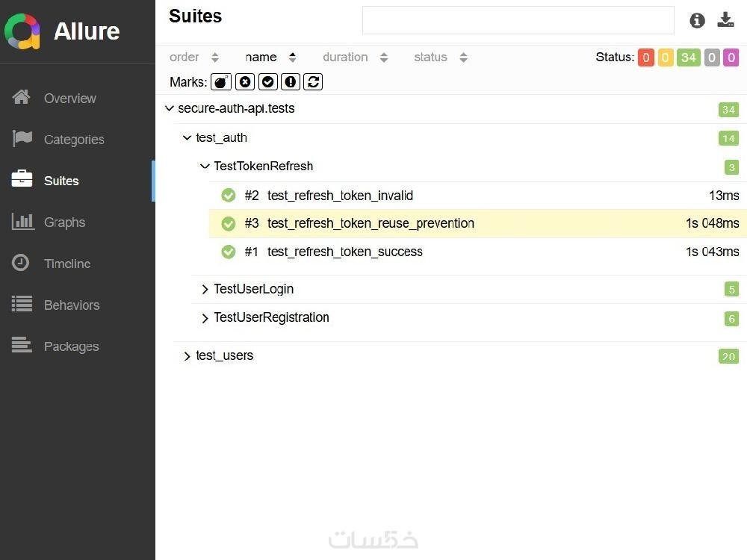Viewport: 747px width, 560px height.
Task: Click the suites search field
Action: pos(518,20)
